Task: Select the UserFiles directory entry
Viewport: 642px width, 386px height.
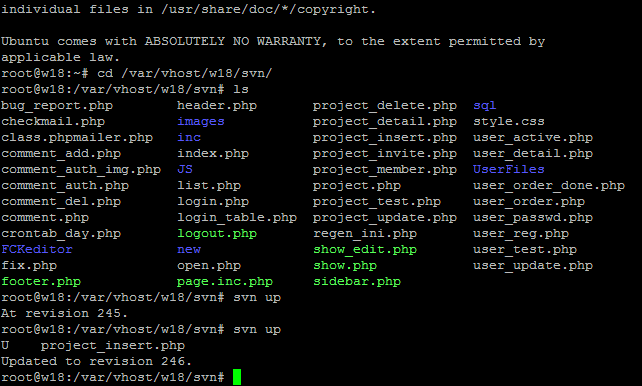Action: point(509,169)
